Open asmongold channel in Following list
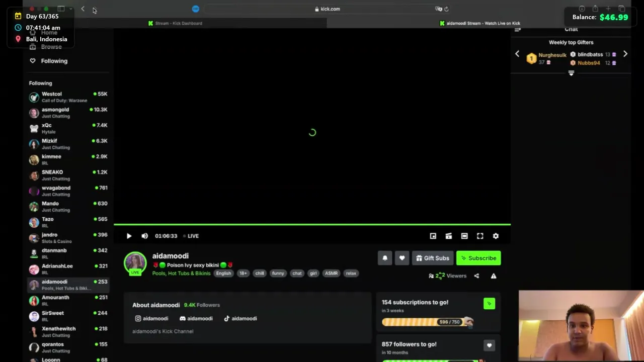Viewport: 644px width, 362px height. (x=68, y=113)
